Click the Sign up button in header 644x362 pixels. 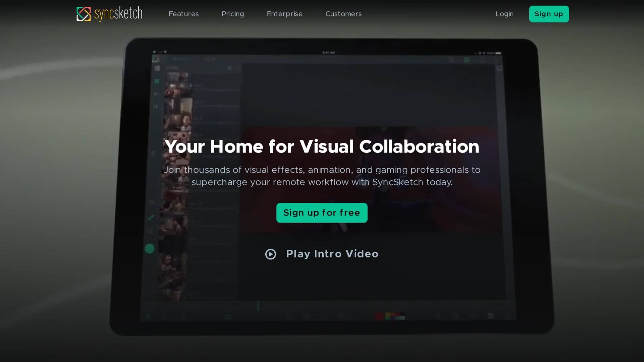[549, 14]
